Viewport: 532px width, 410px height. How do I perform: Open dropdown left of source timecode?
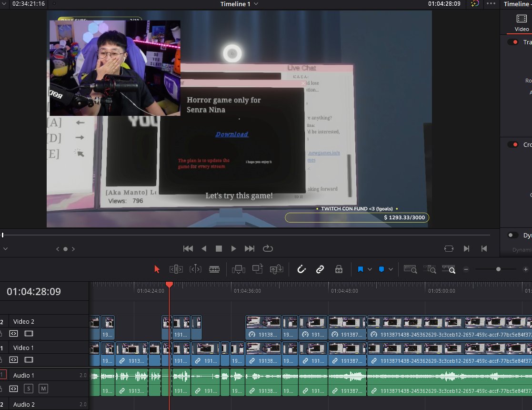4,4
